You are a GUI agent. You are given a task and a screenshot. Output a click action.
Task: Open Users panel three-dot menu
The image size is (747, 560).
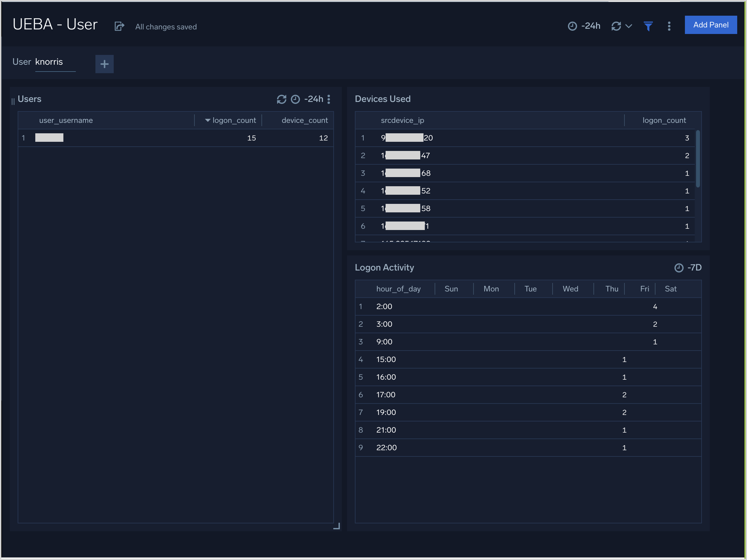click(329, 99)
